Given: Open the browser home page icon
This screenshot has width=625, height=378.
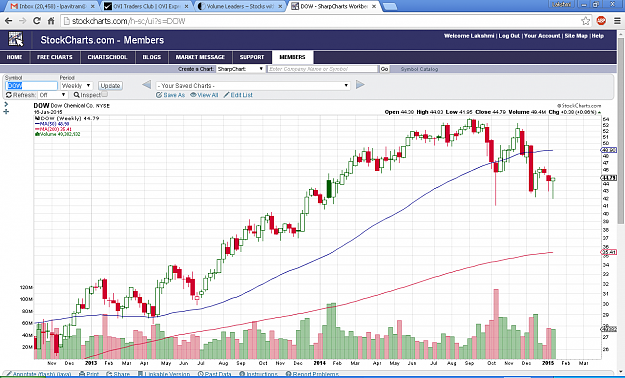Looking at the screenshot, I should coord(51,21).
